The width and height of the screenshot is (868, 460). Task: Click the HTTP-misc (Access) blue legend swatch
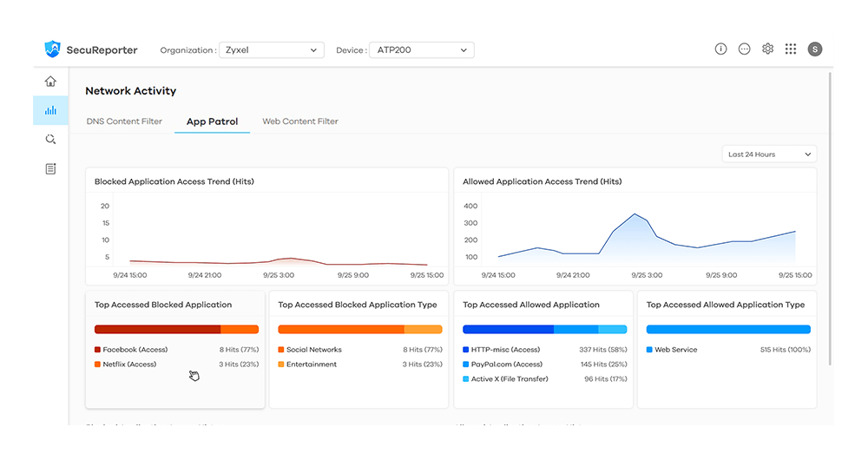click(x=465, y=350)
